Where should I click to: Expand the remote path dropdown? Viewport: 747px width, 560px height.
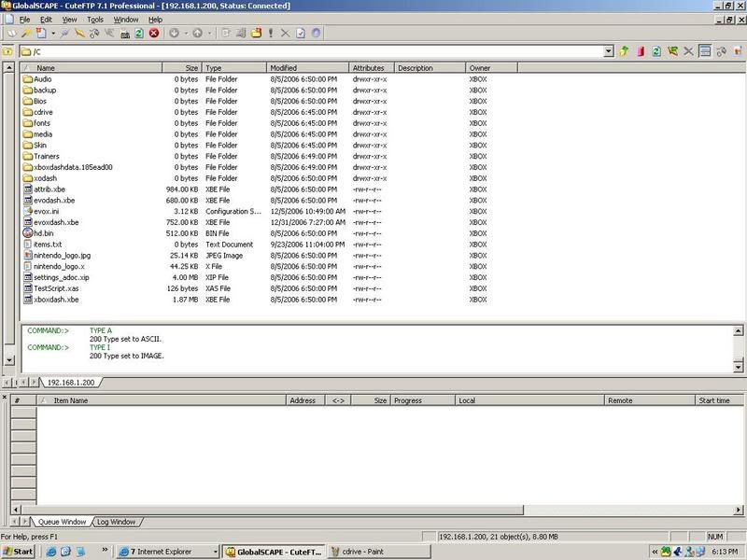(x=608, y=51)
